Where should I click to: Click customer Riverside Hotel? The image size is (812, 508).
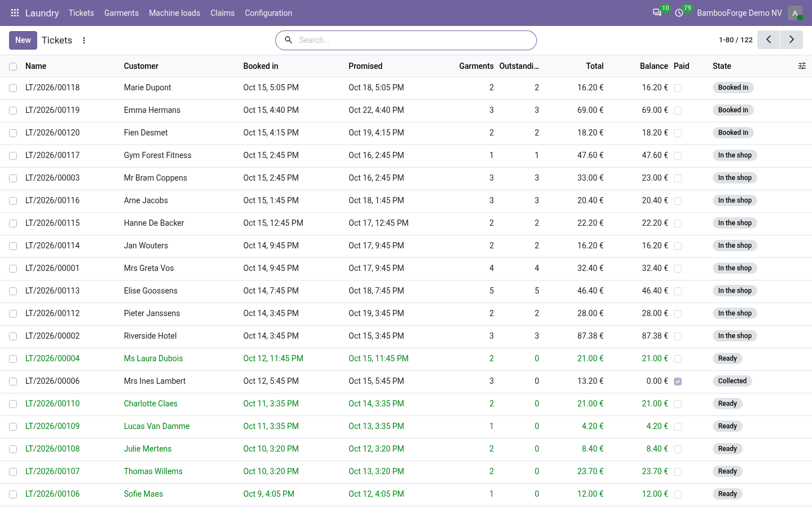(x=150, y=336)
